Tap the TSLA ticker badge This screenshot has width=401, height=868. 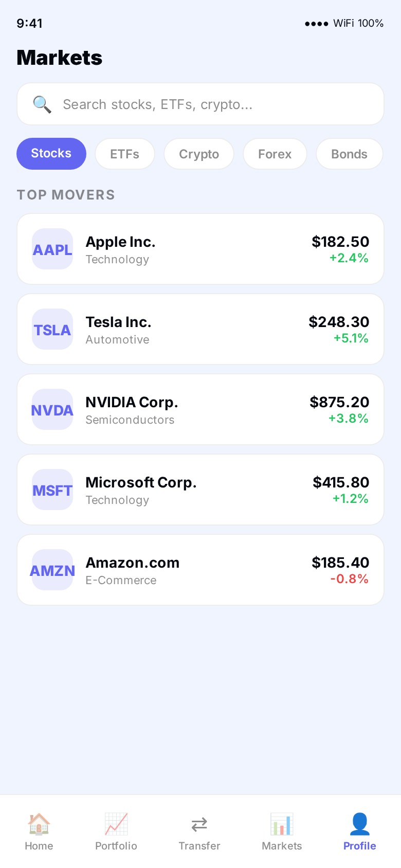coord(52,330)
